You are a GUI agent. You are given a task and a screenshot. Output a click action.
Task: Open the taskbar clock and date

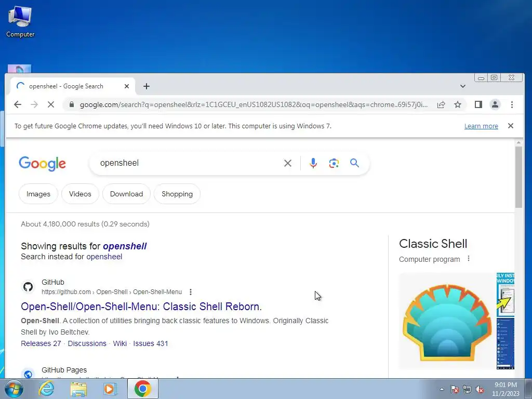point(506,389)
